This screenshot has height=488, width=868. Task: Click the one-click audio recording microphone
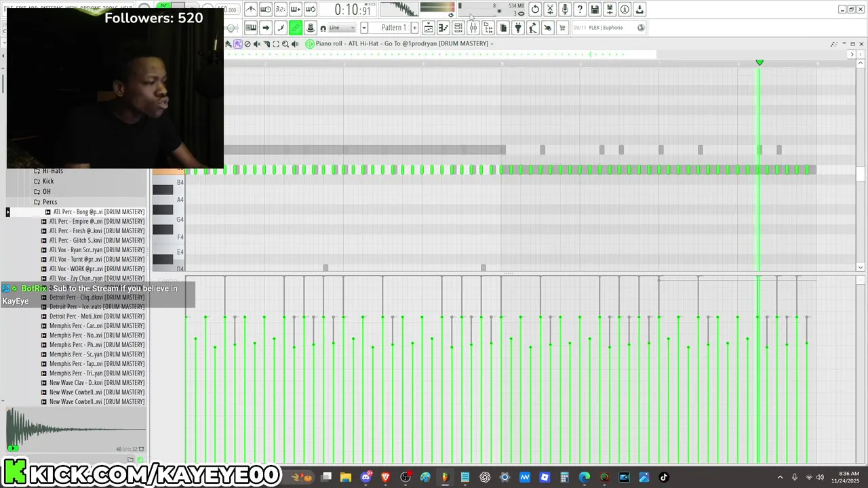(565, 9)
